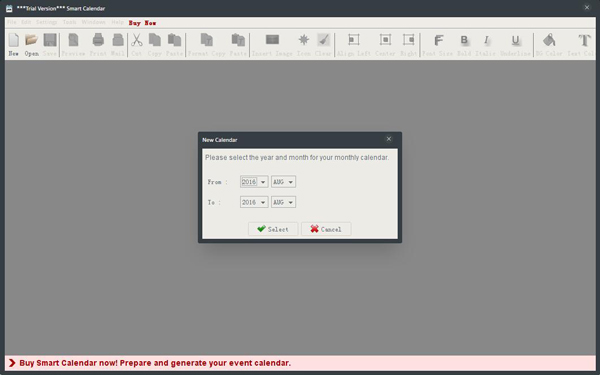This screenshot has height=375, width=600.
Task: Open the Help menu
Action: coord(117,22)
